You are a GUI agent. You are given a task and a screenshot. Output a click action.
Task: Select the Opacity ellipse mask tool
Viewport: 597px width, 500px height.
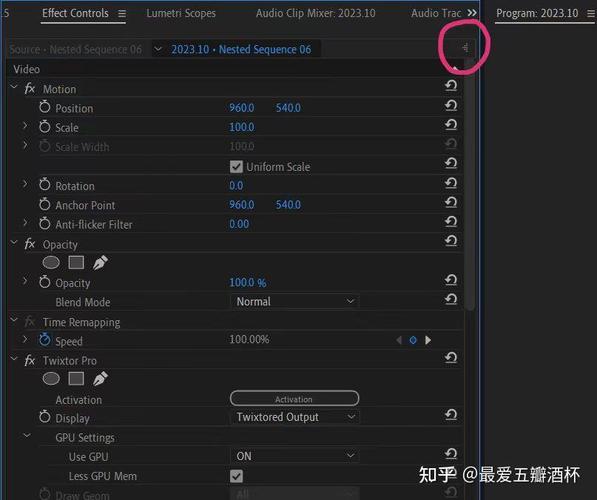51,262
